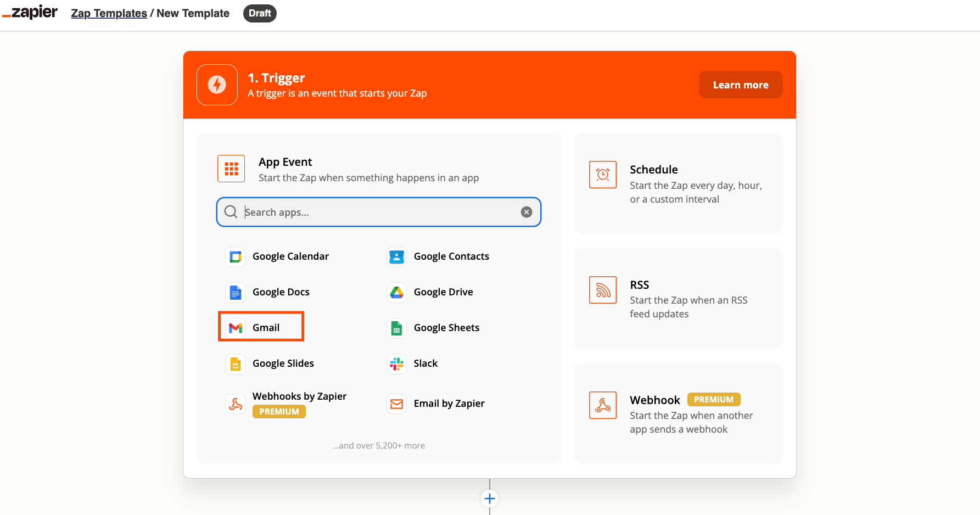
Task: Select the RSS trigger title
Action: [x=640, y=285]
